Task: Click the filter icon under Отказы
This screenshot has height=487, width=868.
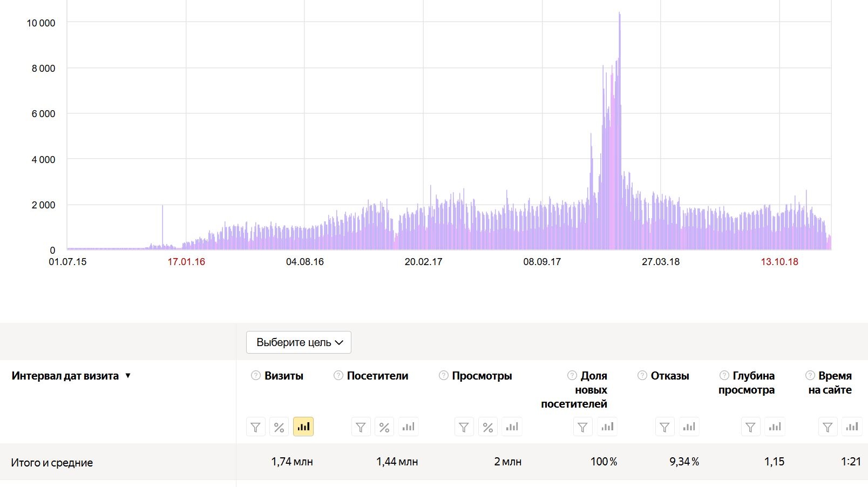Action: 664,427
